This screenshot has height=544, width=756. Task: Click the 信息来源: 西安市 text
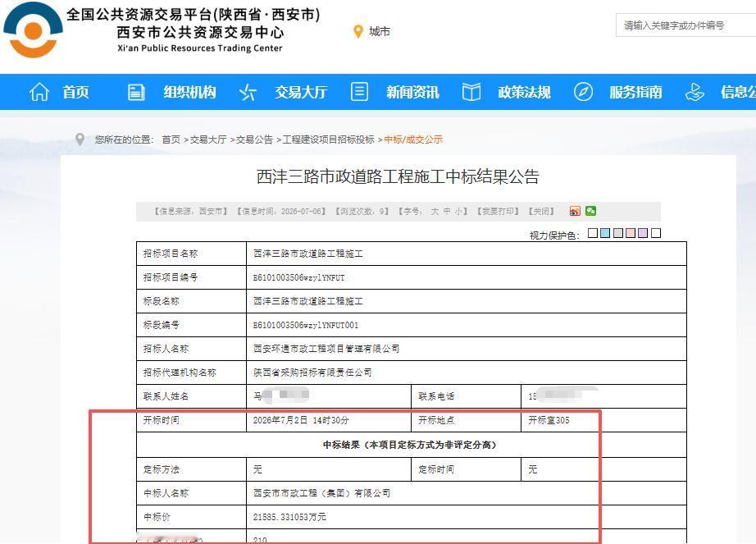tap(190, 211)
